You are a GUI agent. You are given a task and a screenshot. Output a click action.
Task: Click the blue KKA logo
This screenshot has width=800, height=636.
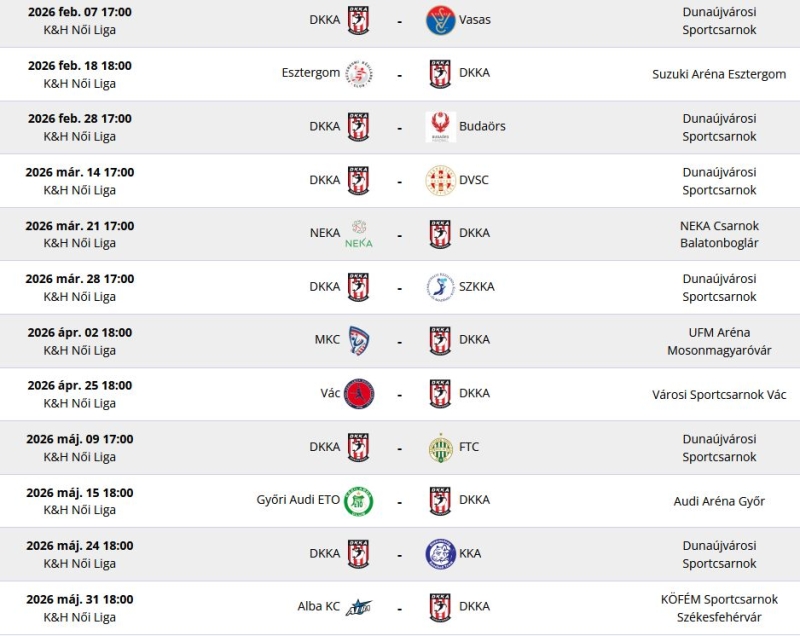pos(440,554)
